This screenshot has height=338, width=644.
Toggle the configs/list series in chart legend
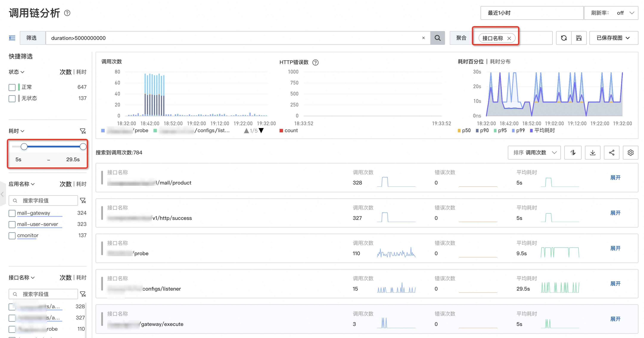point(191,131)
